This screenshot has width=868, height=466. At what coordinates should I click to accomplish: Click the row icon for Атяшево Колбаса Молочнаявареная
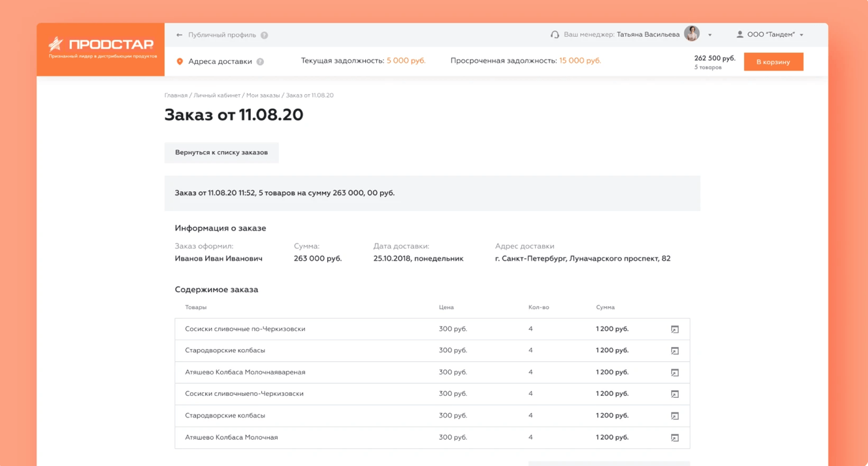(x=674, y=373)
